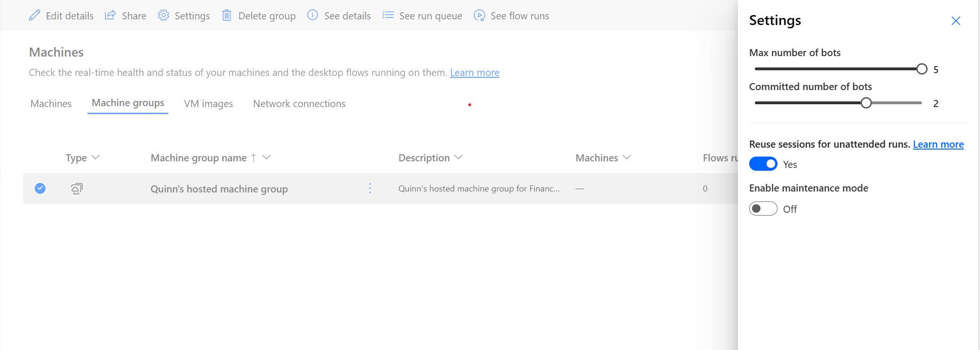The image size is (980, 350).
Task: Open Learn more link about reusing sessions
Action: tap(938, 144)
